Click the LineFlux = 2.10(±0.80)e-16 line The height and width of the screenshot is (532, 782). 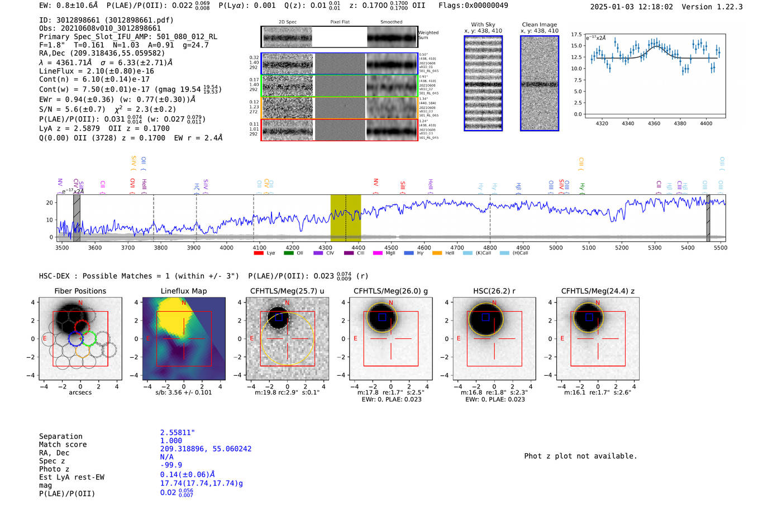click(x=97, y=71)
